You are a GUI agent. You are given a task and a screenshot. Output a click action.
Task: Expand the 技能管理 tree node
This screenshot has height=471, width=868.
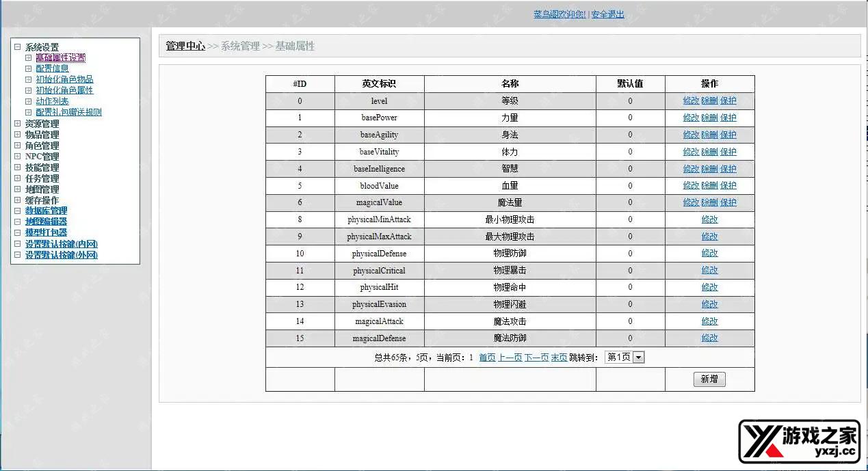coord(18,167)
